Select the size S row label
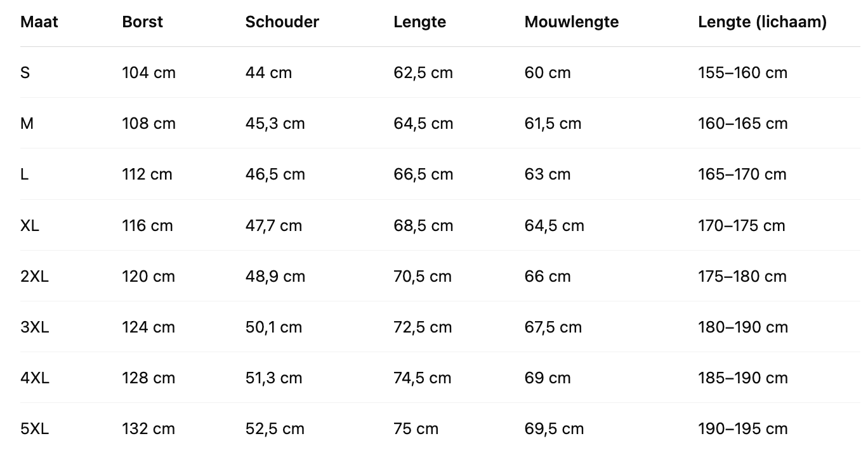Viewport: 868px width, 462px height. 25,72
